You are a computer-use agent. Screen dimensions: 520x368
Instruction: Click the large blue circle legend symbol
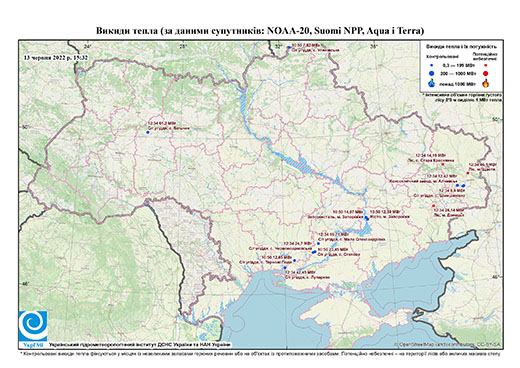tap(431, 73)
